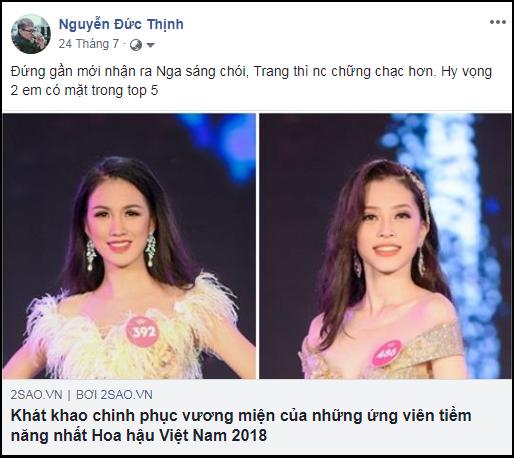View the left photo of contestant 392
This screenshot has height=458, width=514.
129,246
